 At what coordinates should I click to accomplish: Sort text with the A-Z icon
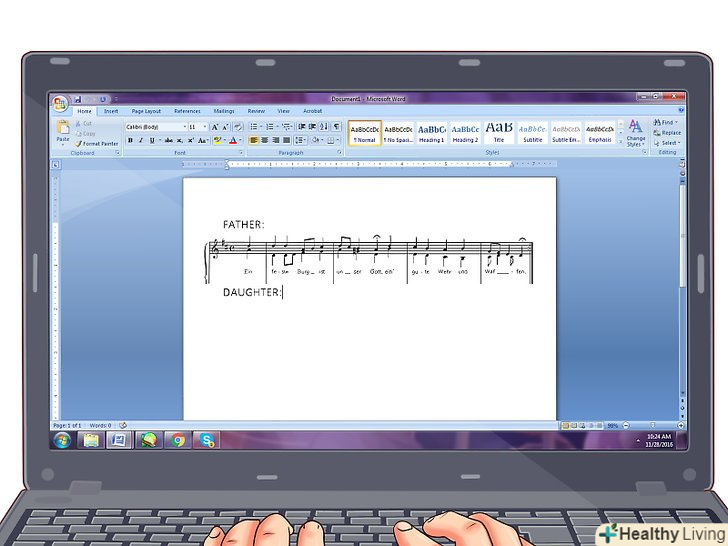coord(324,127)
